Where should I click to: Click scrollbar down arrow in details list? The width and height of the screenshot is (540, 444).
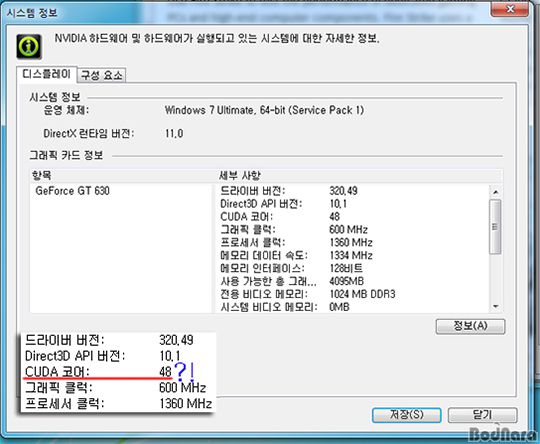[496, 306]
